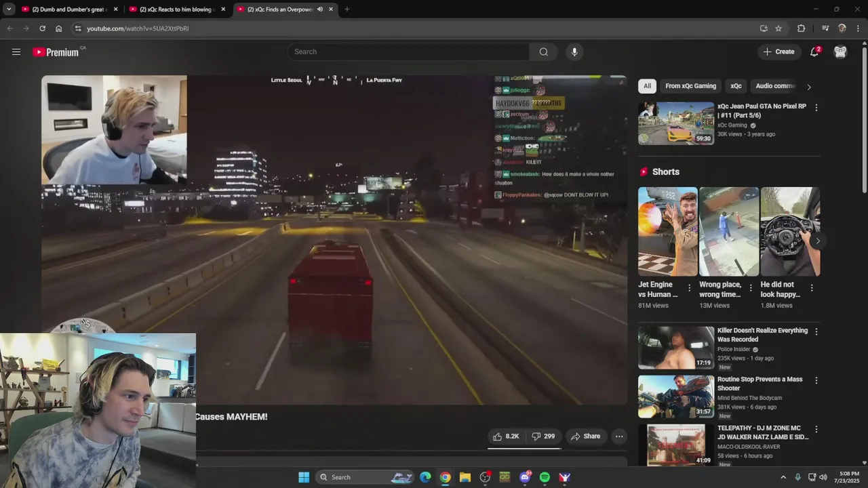868x488 pixels.
Task: Open options for TELEPATHY video
Action: click(x=816, y=429)
